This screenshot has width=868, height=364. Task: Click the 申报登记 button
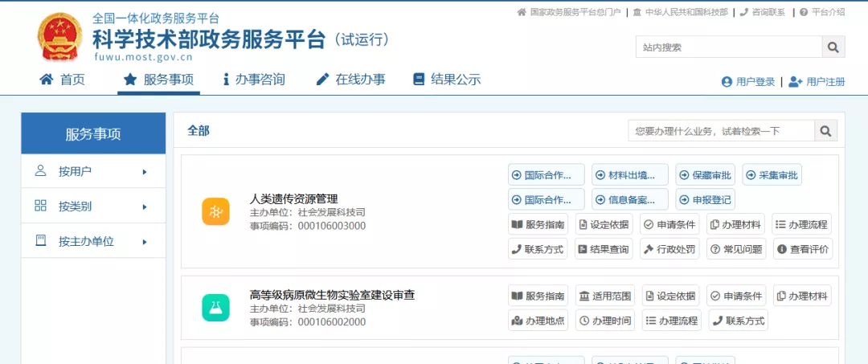(706, 199)
